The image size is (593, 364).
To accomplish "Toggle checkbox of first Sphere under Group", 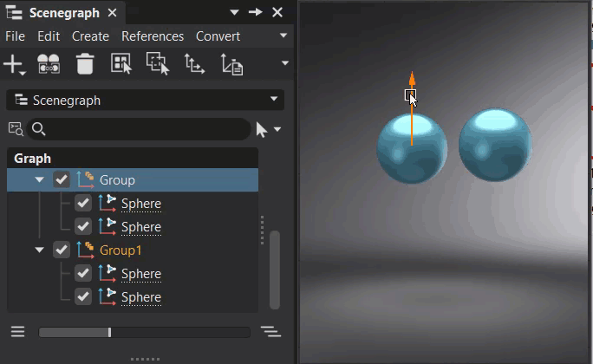I will point(83,204).
